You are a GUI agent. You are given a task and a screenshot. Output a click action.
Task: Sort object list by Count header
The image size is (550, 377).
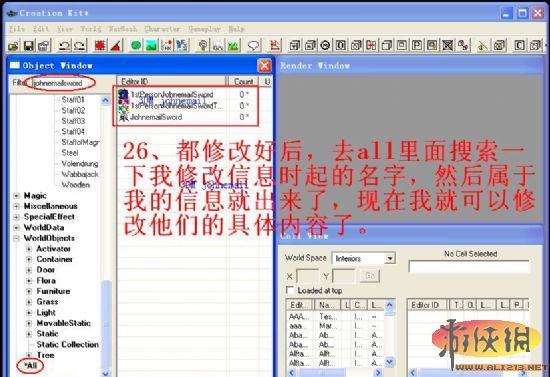click(243, 82)
